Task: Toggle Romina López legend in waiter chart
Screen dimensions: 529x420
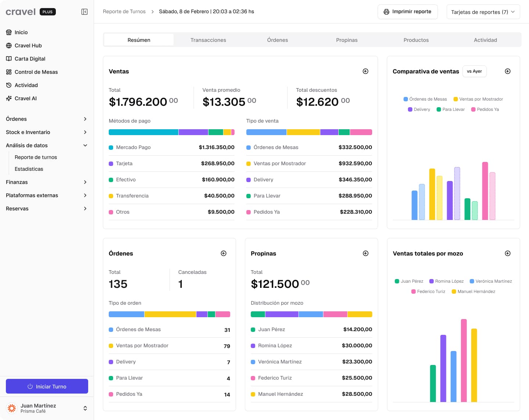Action: [446, 281]
